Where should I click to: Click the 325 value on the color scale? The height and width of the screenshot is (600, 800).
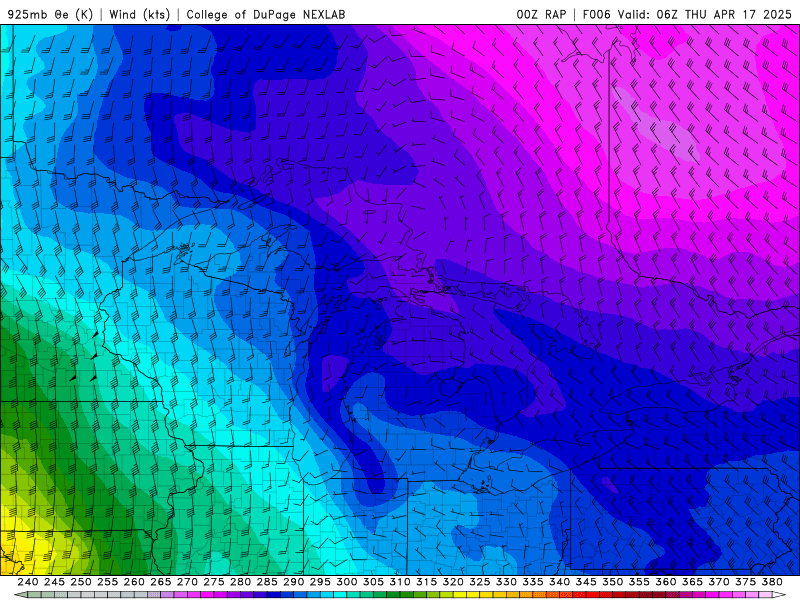[480, 582]
